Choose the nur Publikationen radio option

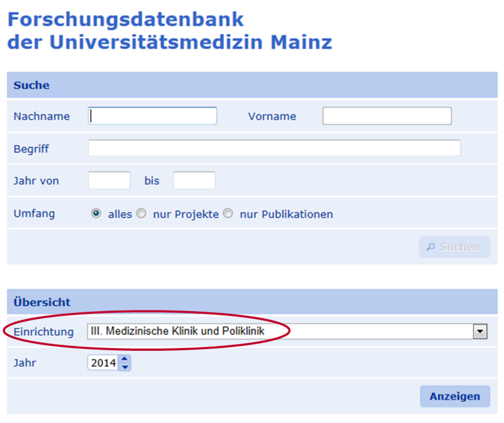tap(228, 213)
